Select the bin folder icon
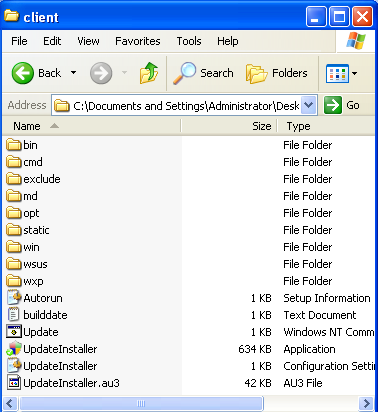Image resolution: width=378 pixels, height=412 pixels. 14,145
